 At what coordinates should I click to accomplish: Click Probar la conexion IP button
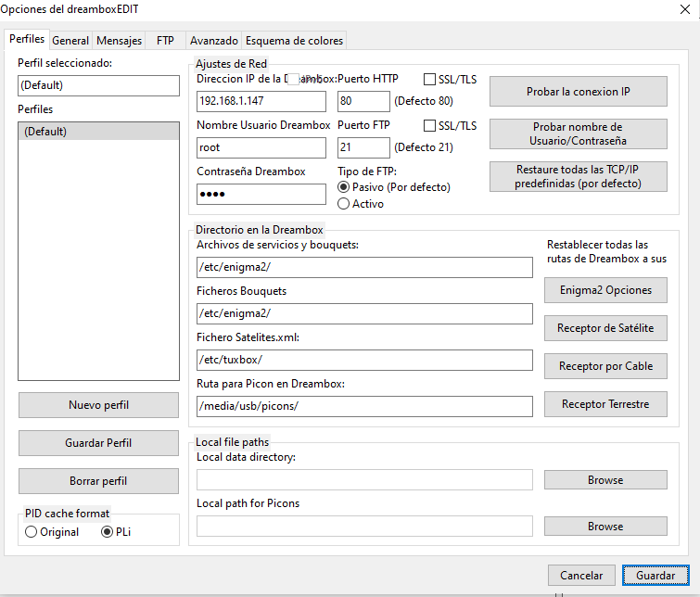(578, 92)
